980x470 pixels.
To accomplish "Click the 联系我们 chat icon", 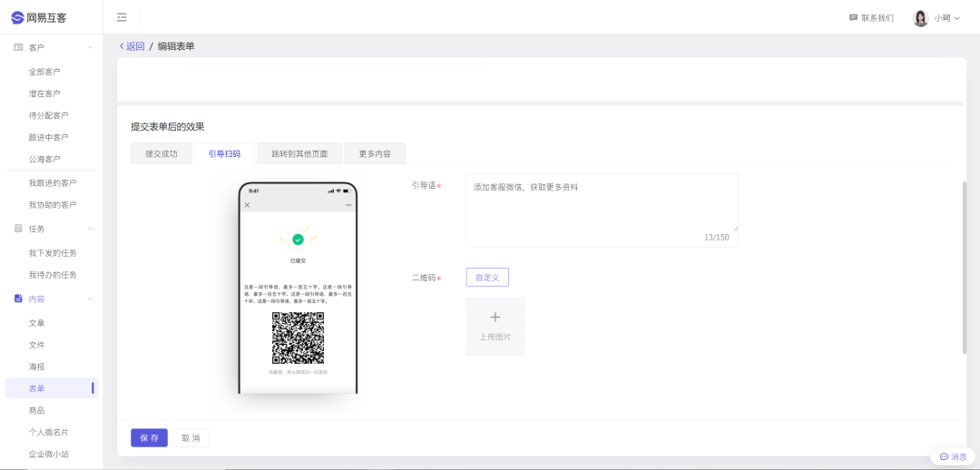I will tap(853, 17).
